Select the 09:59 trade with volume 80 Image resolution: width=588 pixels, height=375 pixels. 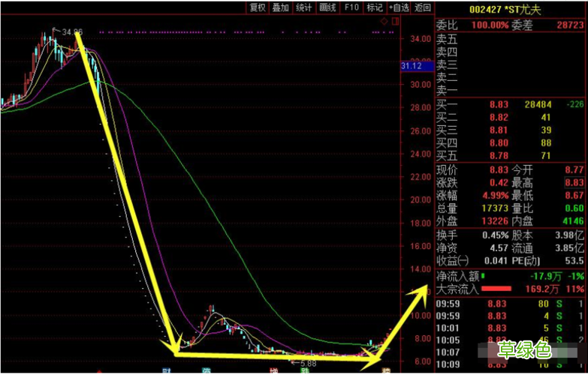coord(511,304)
